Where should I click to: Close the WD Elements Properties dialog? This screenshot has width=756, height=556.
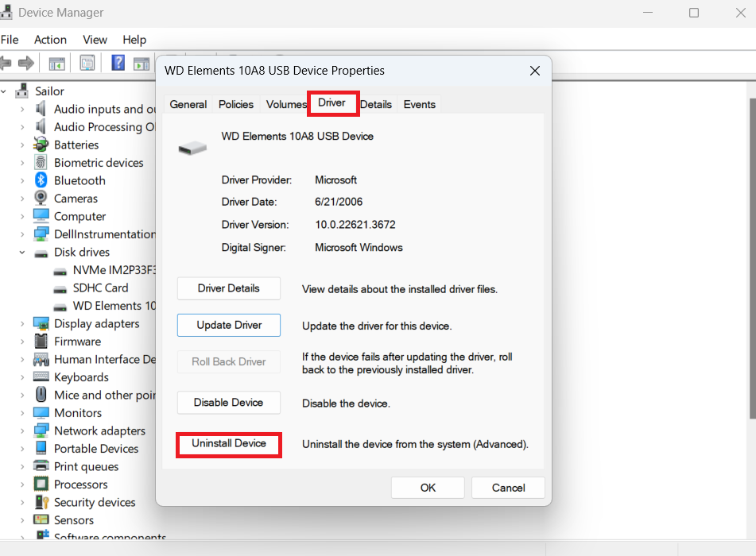point(535,71)
